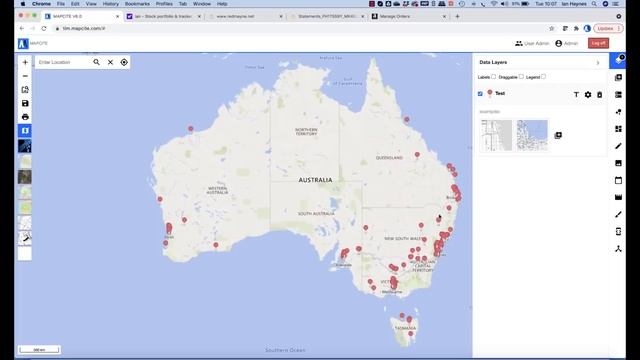The width and height of the screenshot is (640, 360).
Task: Clear the location search with the X icon
Action: [110, 62]
